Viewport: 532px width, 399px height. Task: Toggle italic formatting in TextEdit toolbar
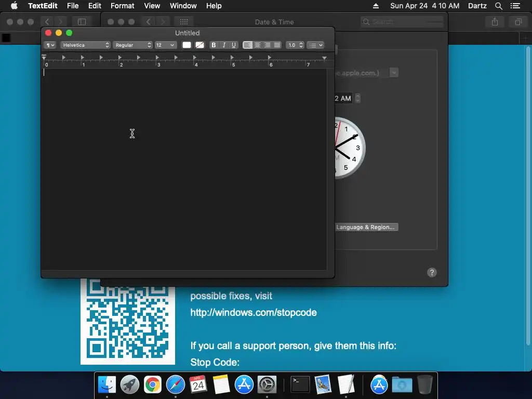224,45
